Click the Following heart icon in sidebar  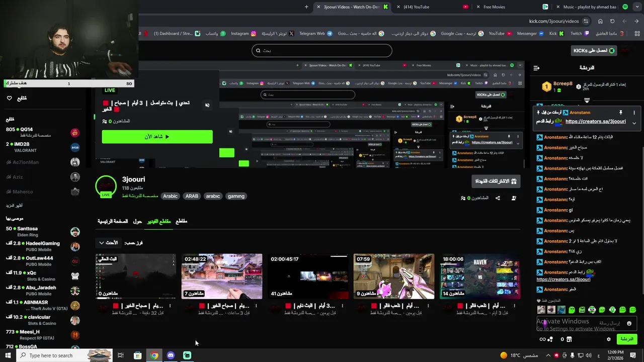pos(9,98)
